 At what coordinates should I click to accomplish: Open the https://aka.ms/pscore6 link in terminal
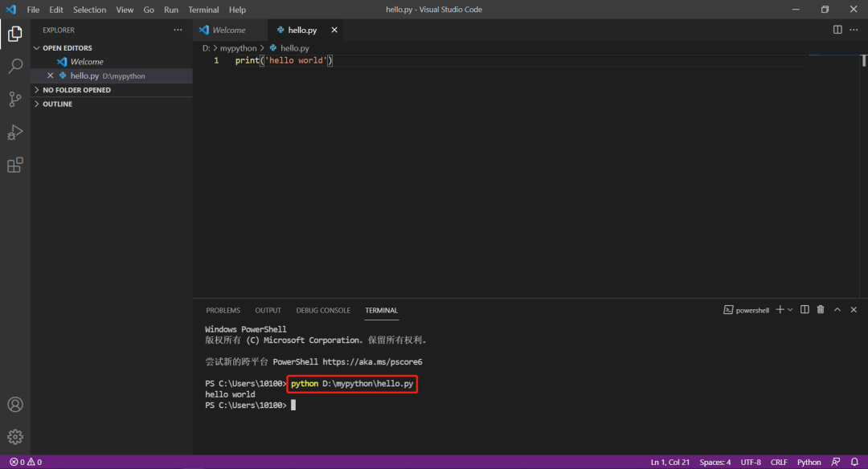(372, 361)
